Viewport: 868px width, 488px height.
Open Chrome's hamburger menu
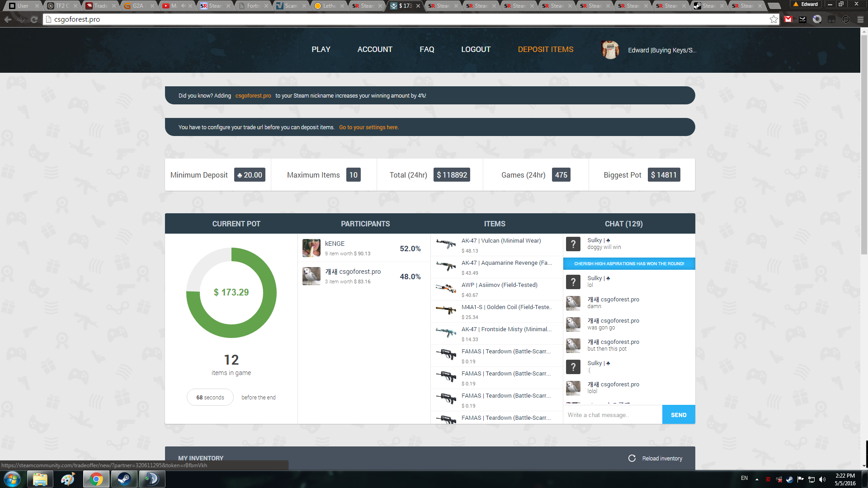(x=860, y=19)
